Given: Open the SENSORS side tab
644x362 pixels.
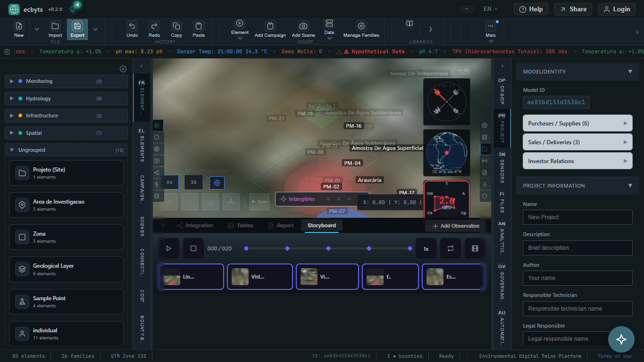Looking at the screenshot, I should tap(502, 167).
